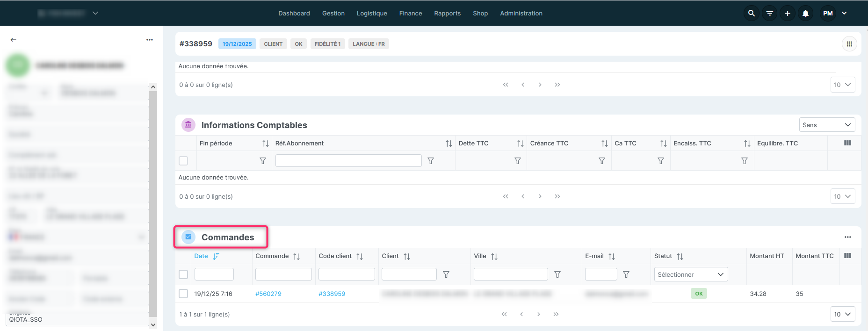Check the order row dated 19/12/25 7:16
The width and height of the screenshot is (868, 331).
click(183, 294)
